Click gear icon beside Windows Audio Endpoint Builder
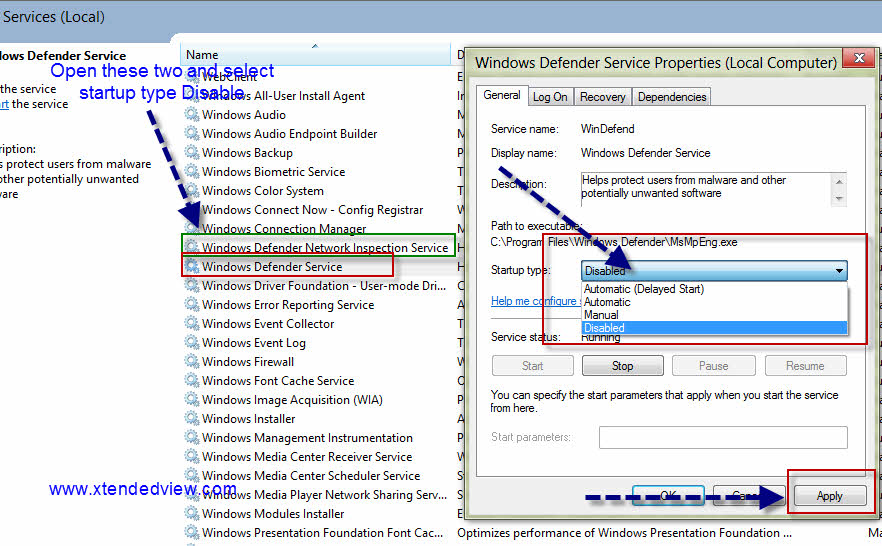 pos(192,133)
